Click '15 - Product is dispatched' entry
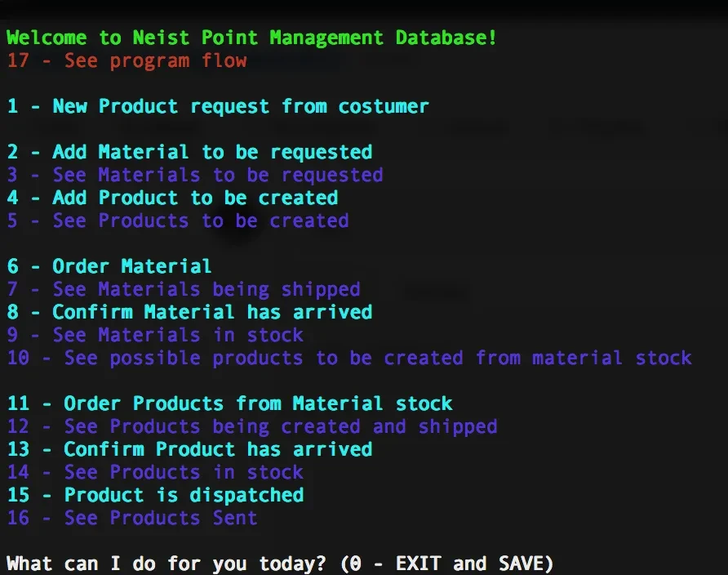 click(155, 495)
